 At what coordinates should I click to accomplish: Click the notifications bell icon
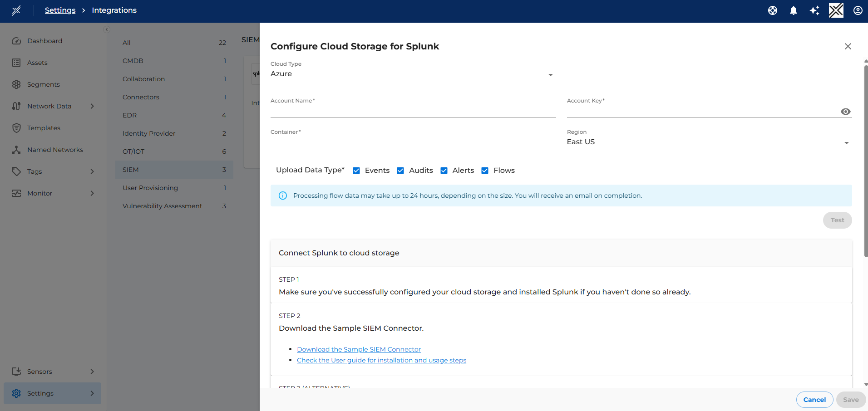pyautogui.click(x=793, y=10)
